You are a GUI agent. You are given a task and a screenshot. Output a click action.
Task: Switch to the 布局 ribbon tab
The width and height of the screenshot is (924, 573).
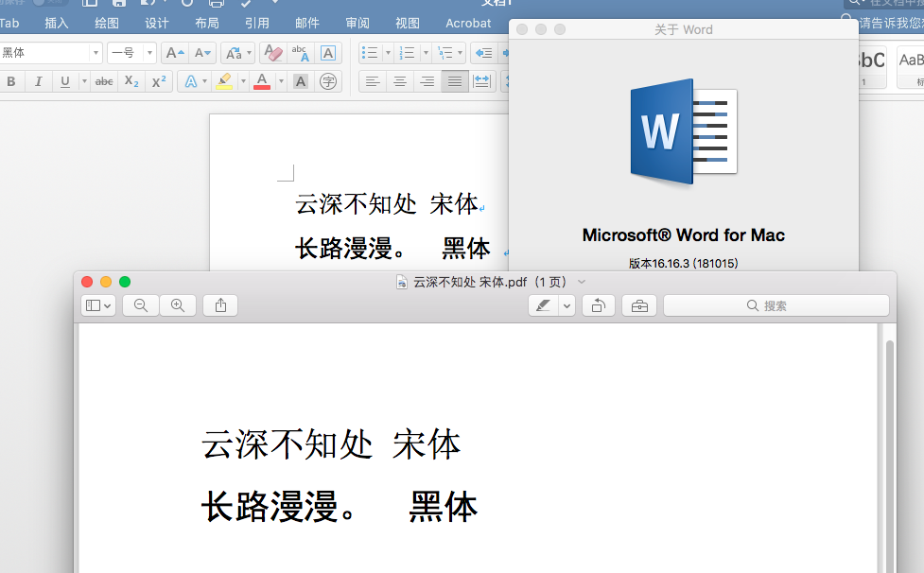tap(207, 23)
